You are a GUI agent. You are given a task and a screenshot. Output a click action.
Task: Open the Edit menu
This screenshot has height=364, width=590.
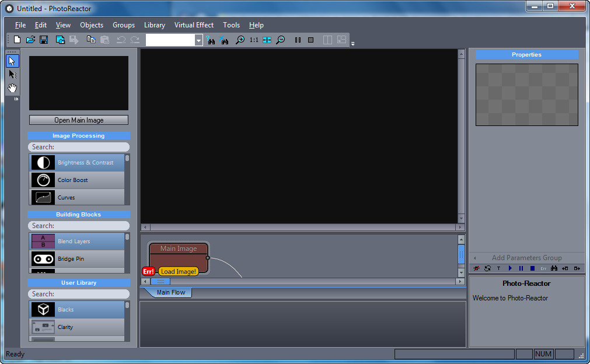tap(41, 25)
